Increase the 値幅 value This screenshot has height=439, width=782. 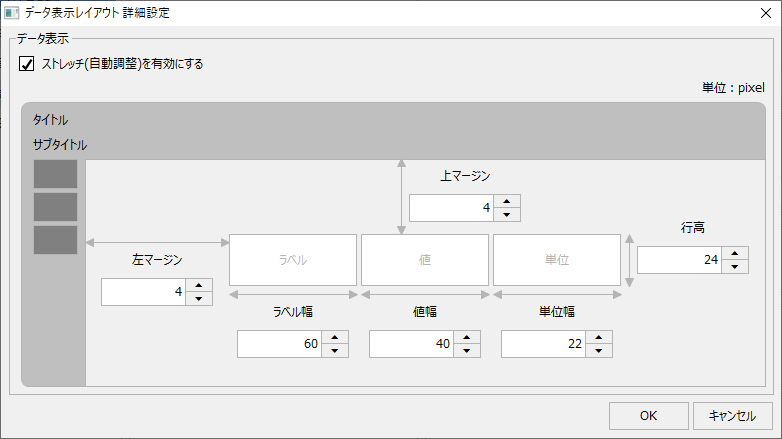pos(468,337)
